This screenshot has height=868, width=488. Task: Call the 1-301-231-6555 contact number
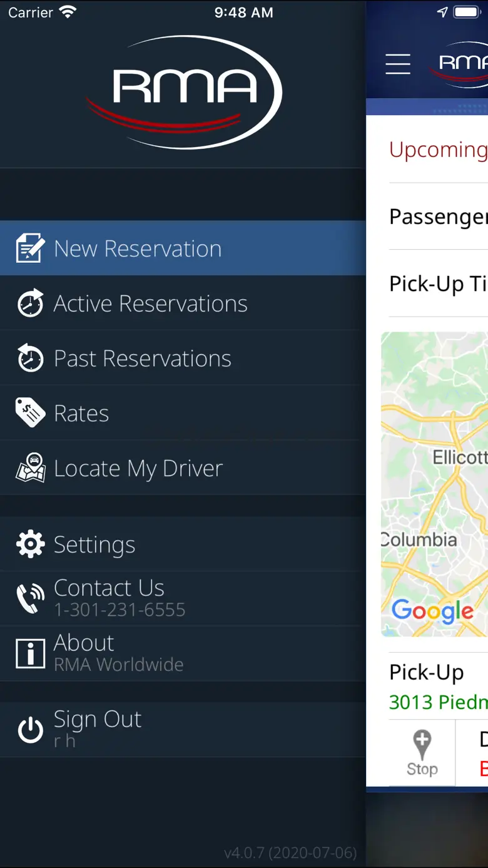119,610
